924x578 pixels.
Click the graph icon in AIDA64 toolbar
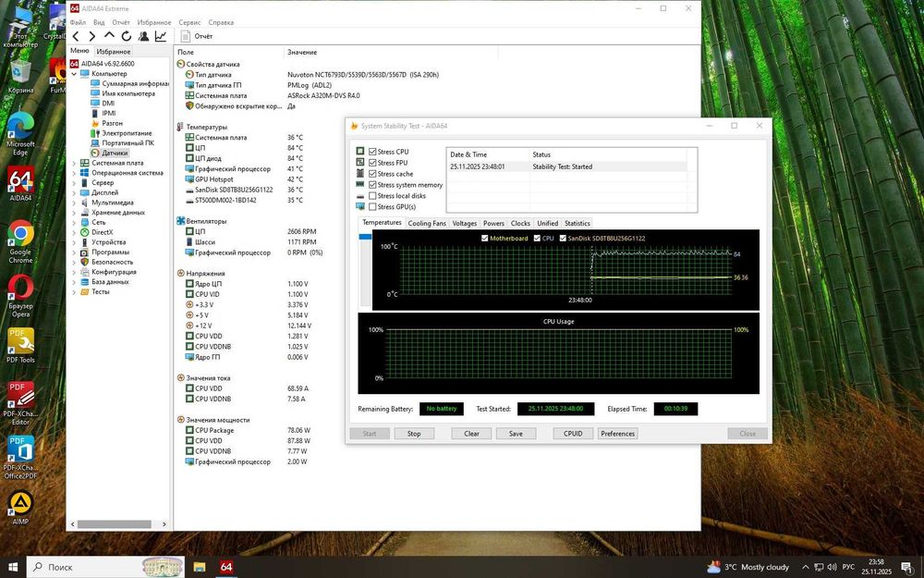point(160,37)
